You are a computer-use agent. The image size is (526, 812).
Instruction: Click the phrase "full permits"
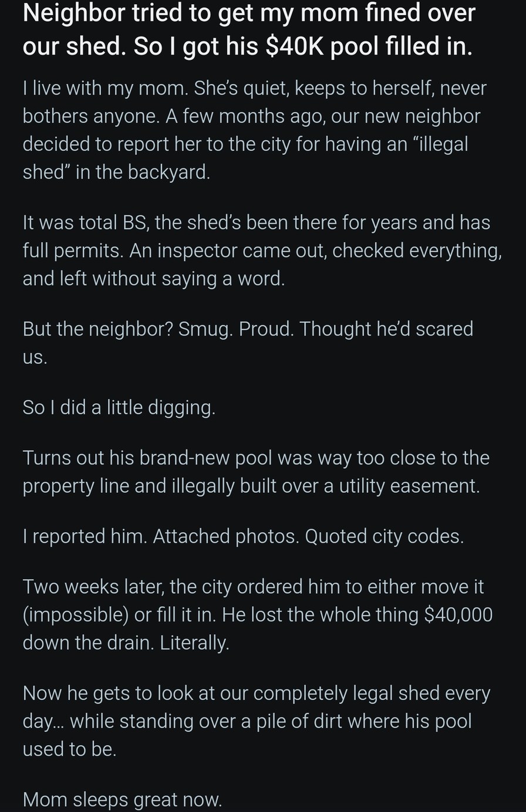pos(73,251)
